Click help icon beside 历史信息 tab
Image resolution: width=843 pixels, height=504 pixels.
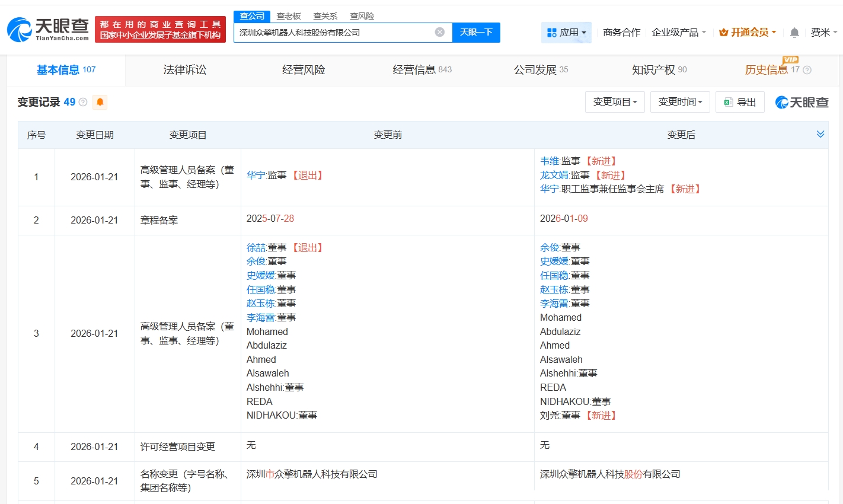807,70
